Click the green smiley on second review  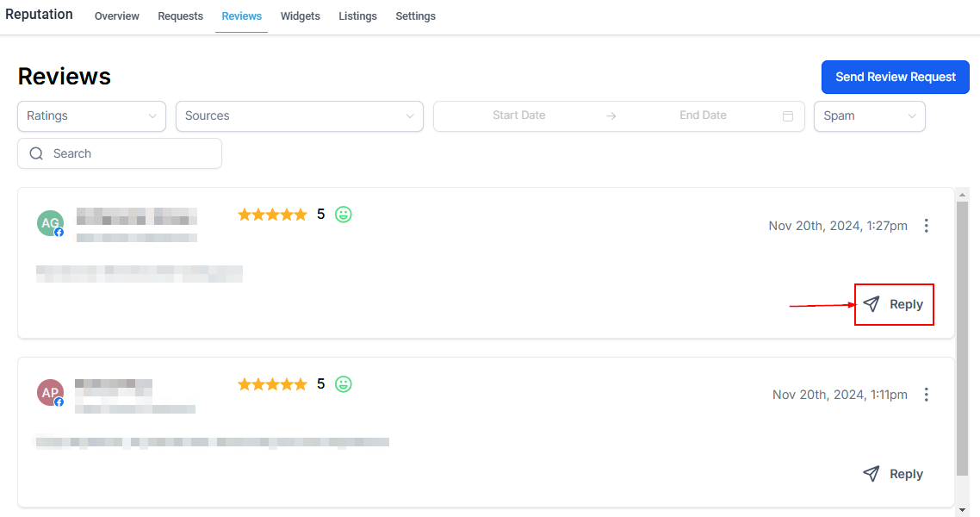pos(344,384)
